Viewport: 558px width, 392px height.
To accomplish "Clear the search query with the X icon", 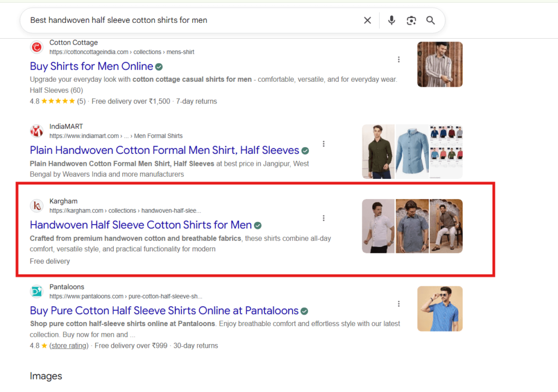I will click(367, 20).
